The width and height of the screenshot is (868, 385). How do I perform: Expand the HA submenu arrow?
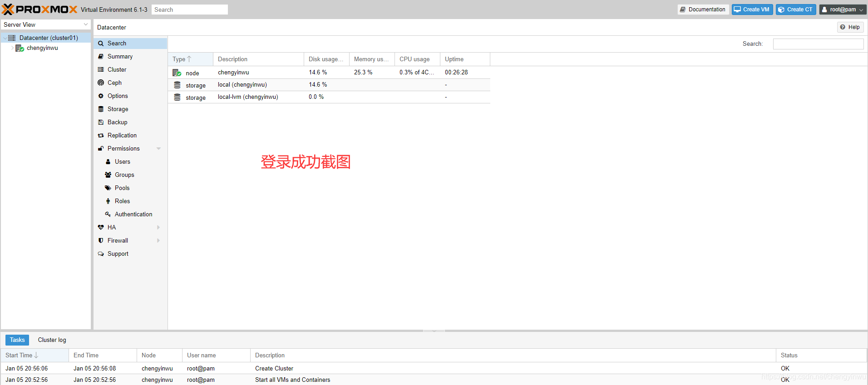(158, 228)
